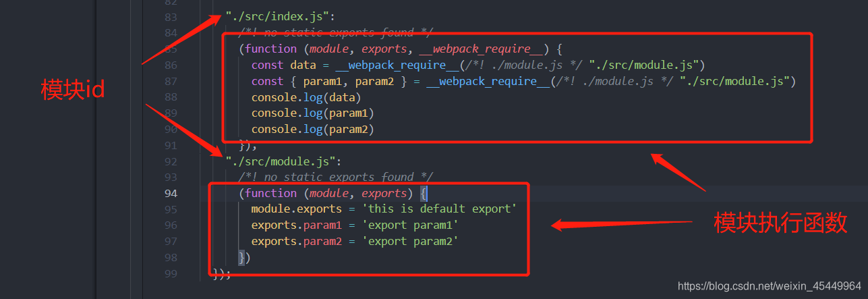Click the highlighted opening brace on line 94
The height and width of the screenshot is (299, 868).
click(x=424, y=193)
